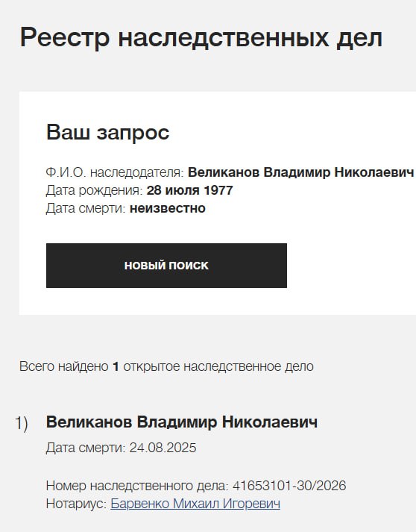416x532 pixels.
Task: Select the birth date «28 июля 1977»
Action: pos(189,190)
